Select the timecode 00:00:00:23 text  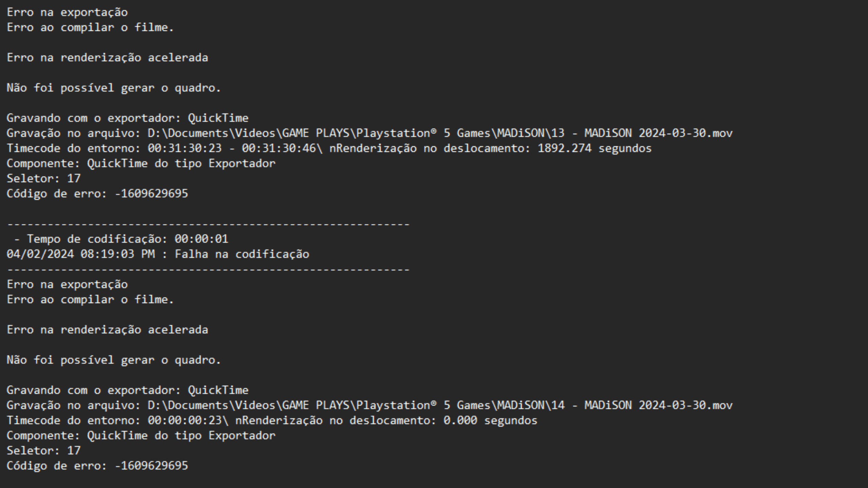[x=185, y=421]
